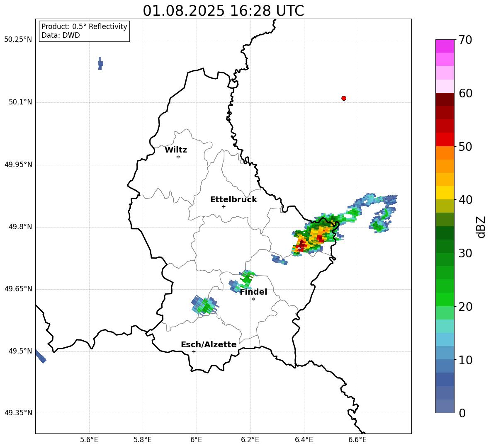This screenshot has width=491, height=448.
Task: Click the title 01.08.2025 16:28 UTC
Action: (224, 11)
